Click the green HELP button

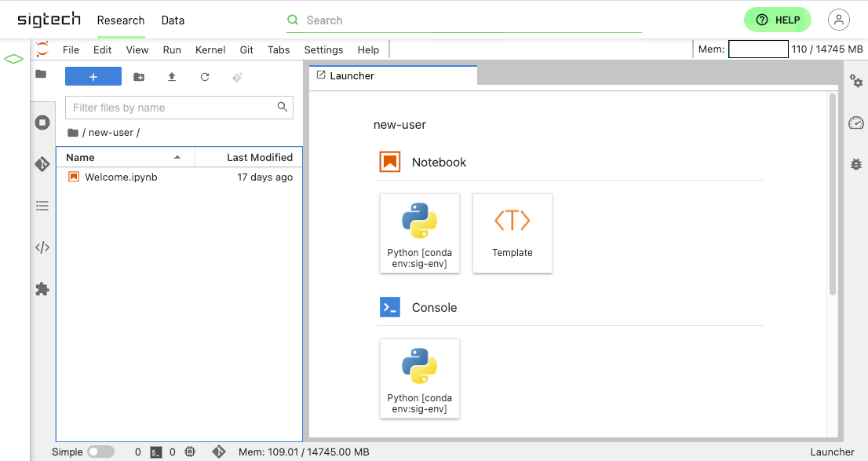pos(778,20)
